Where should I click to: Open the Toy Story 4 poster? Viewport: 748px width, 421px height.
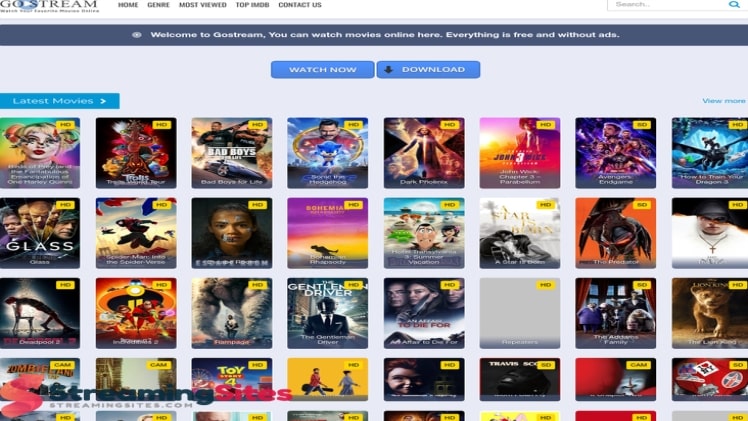(x=232, y=380)
